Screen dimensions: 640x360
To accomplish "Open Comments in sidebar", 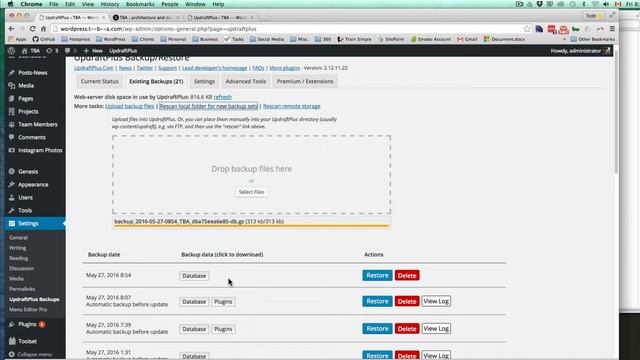I will point(31,138).
